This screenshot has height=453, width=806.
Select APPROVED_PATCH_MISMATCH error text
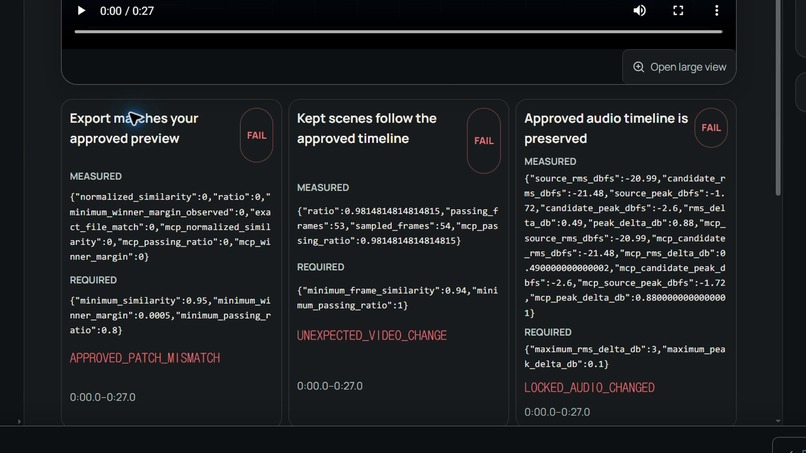click(x=145, y=358)
